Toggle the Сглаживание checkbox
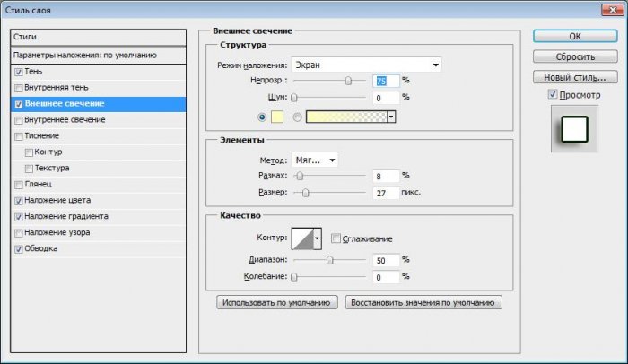The height and width of the screenshot is (364, 628). 336,238
